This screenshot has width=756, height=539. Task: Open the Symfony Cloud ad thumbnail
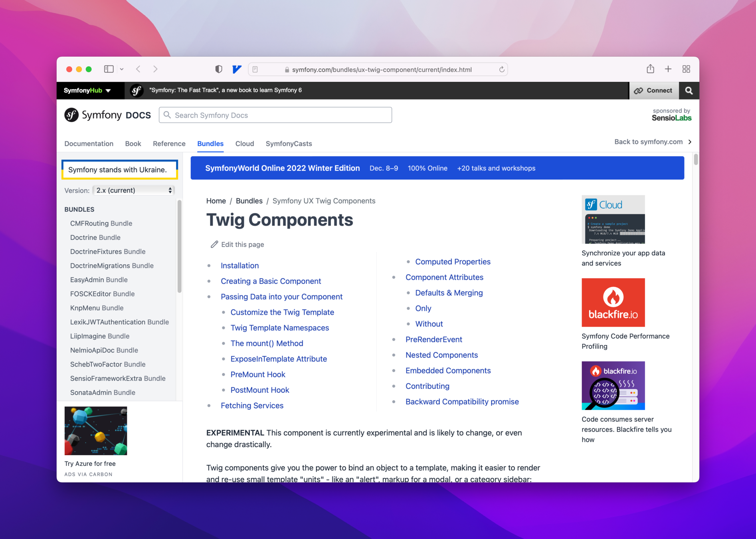(613, 219)
